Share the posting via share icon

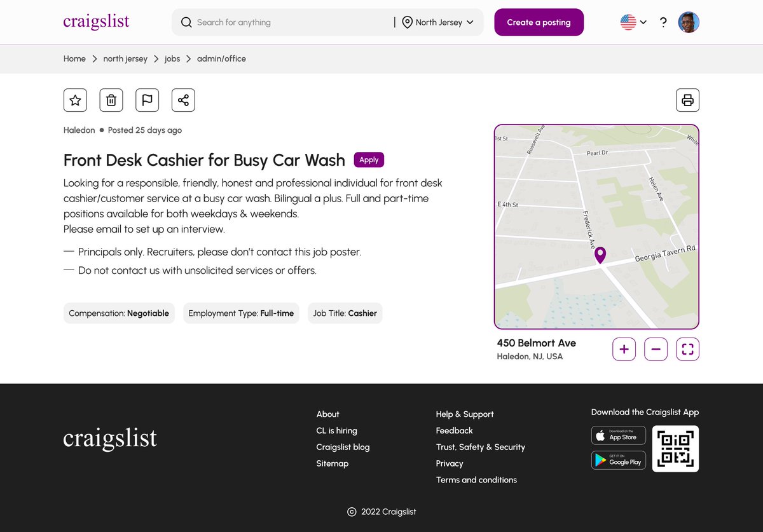183,100
